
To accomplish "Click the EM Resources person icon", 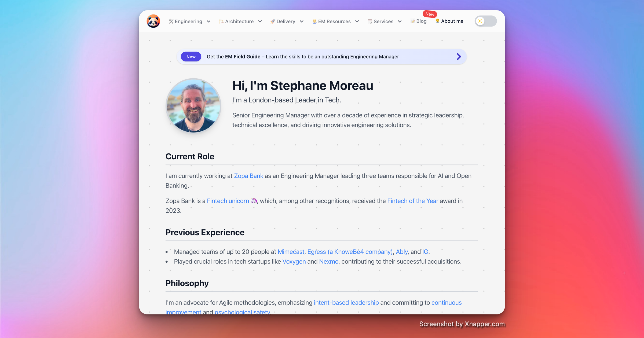I will [314, 21].
